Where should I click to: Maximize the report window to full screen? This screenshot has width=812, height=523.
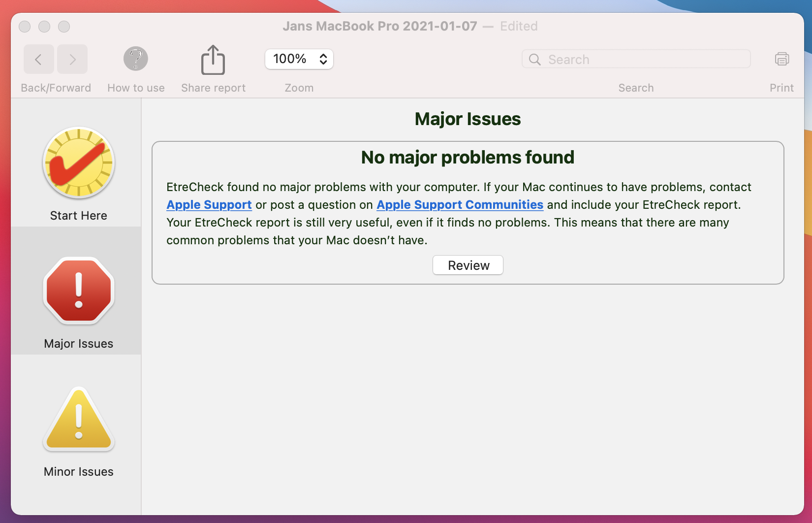coord(64,27)
